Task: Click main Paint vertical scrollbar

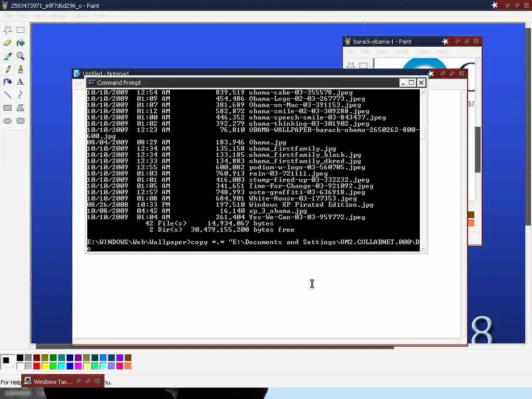Action: pos(528,183)
